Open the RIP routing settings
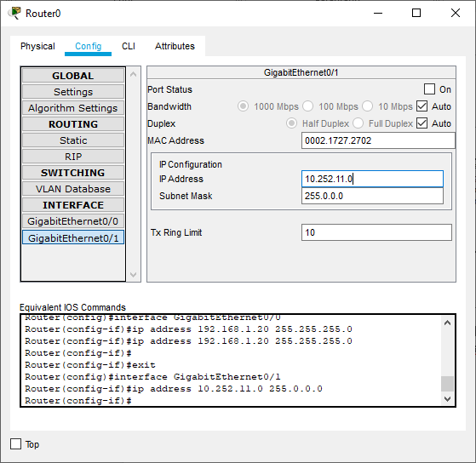The height and width of the screenshot is (463, 476). pyautogui.click(x=73, y=157)
